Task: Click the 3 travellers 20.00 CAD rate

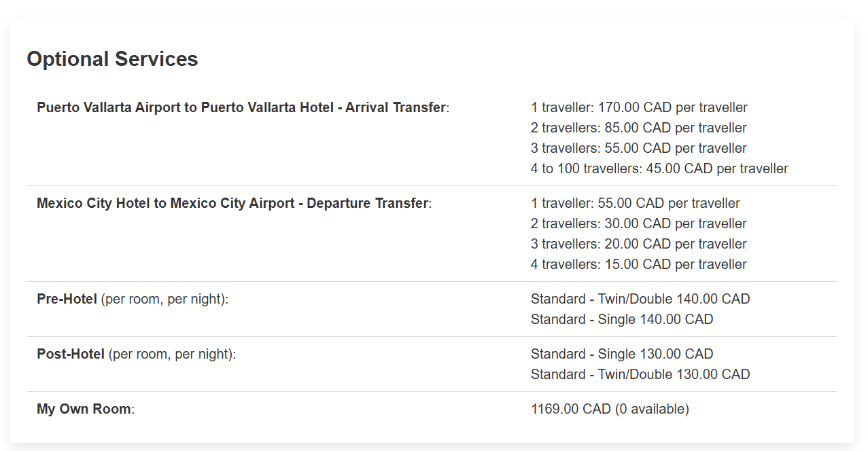Action: point(638,244)
